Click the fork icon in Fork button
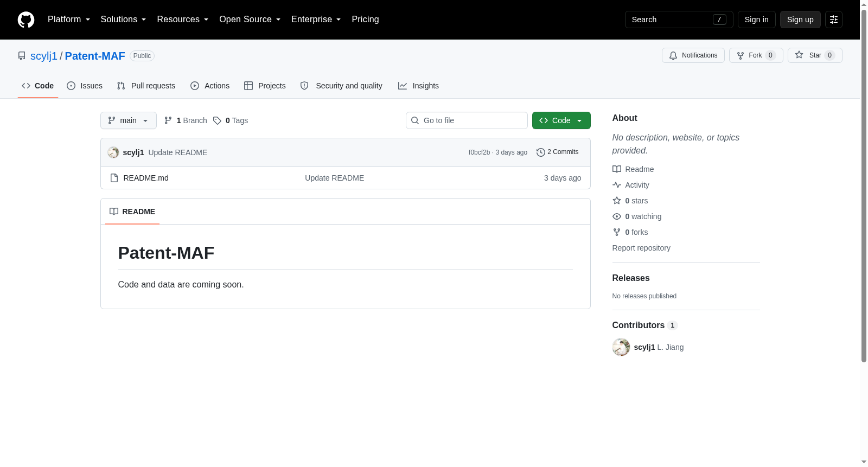Screen dimensions: 868x467 (741, 55)
